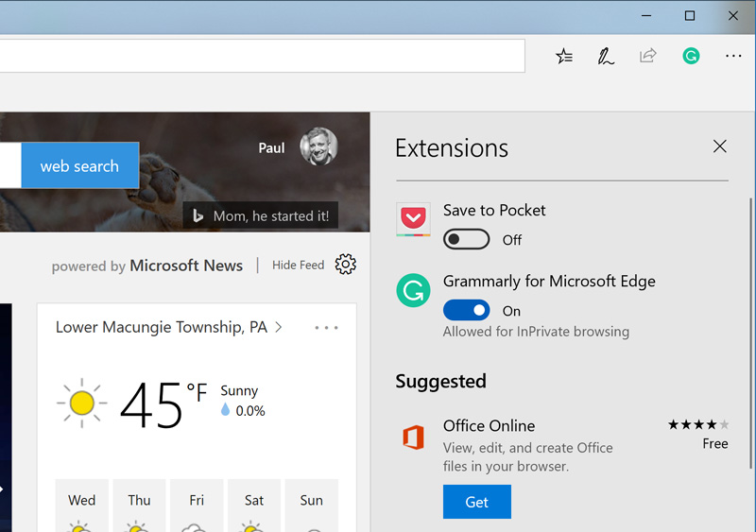Image resolution: width=756 pixels, height=532 pixels.
Task: Expand Lower Macungie Township location chevron
Action: 279,328
